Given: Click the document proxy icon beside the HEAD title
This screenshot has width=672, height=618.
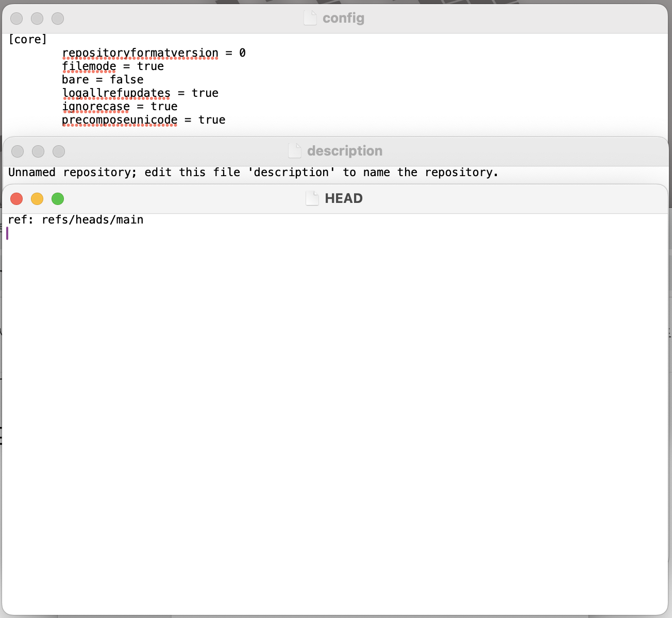Looking at the screenshot, I should pos(312,198).
